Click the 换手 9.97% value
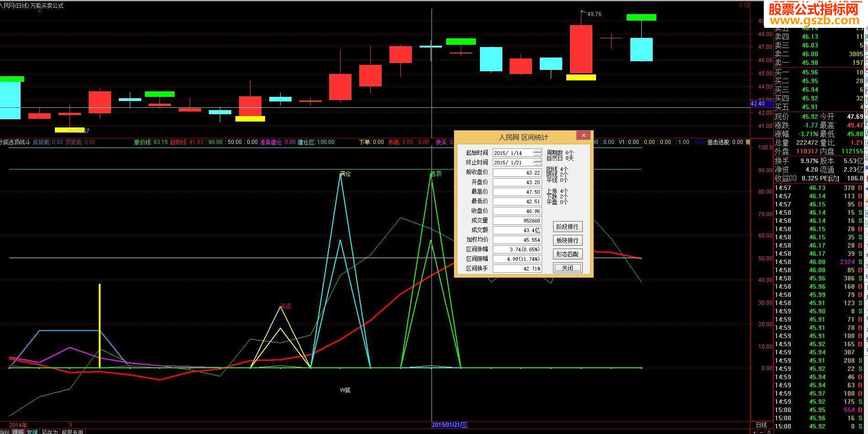This screenshot has width=868, height=434. click(809, 161)
